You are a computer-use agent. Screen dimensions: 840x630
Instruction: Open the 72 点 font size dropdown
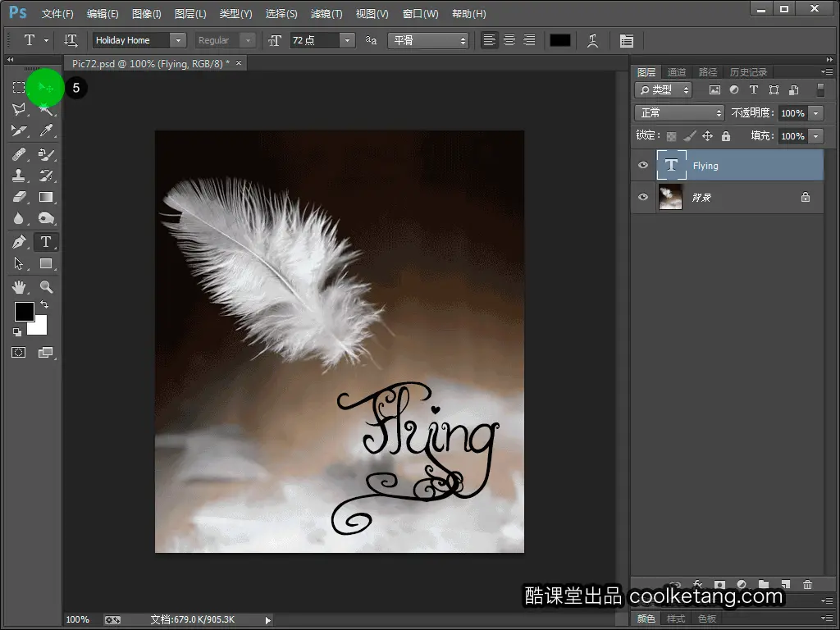pyautogui.click(x=347, y=40)
